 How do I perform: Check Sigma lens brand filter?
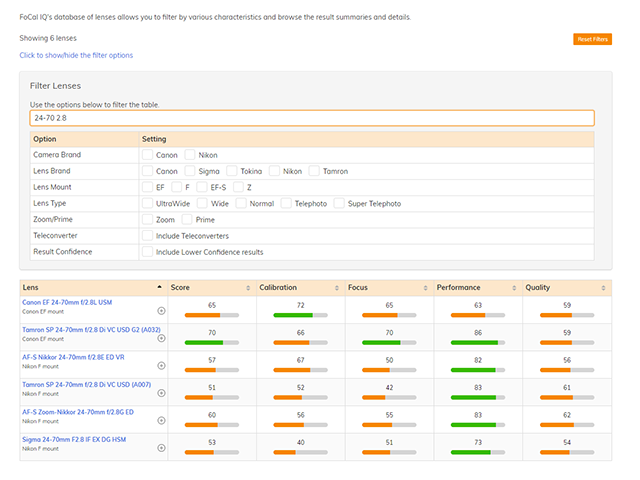tap(190, 171)
